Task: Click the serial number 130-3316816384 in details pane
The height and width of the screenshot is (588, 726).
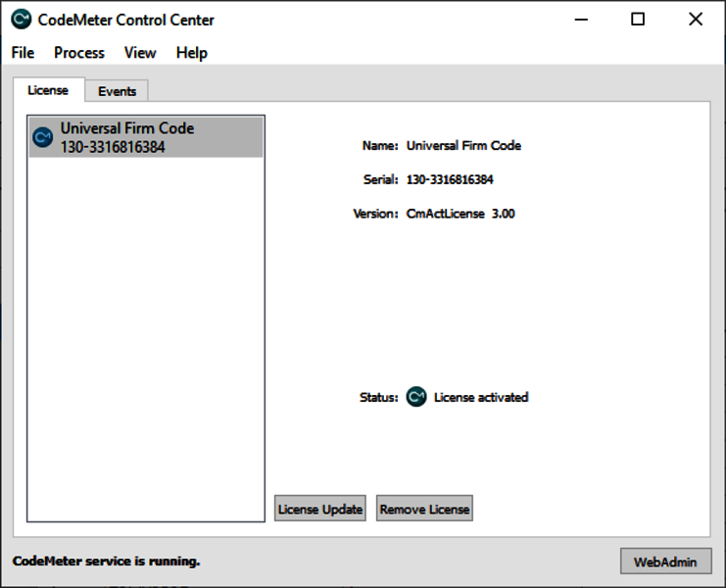Action: (x=450, y=179)
